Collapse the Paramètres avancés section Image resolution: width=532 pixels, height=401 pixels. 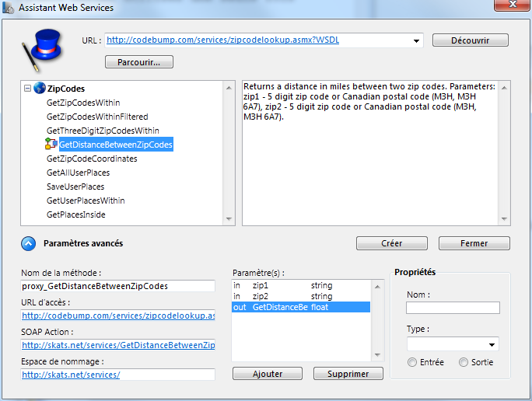pyautogui.click(x=29, y=243)
